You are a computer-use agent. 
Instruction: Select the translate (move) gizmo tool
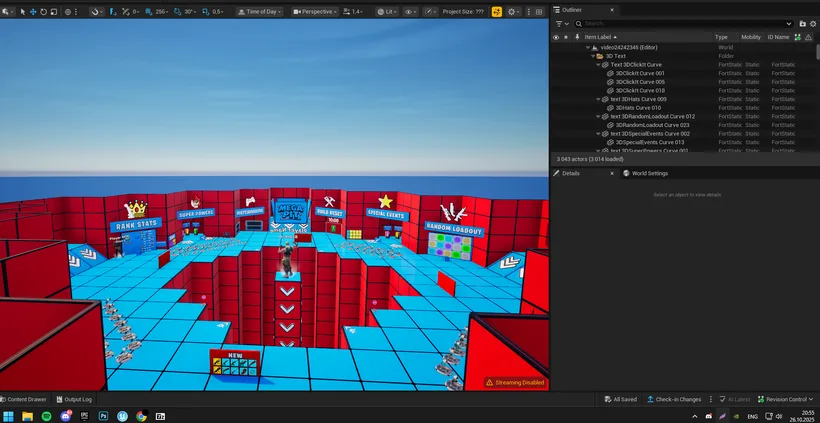(33, 12)
